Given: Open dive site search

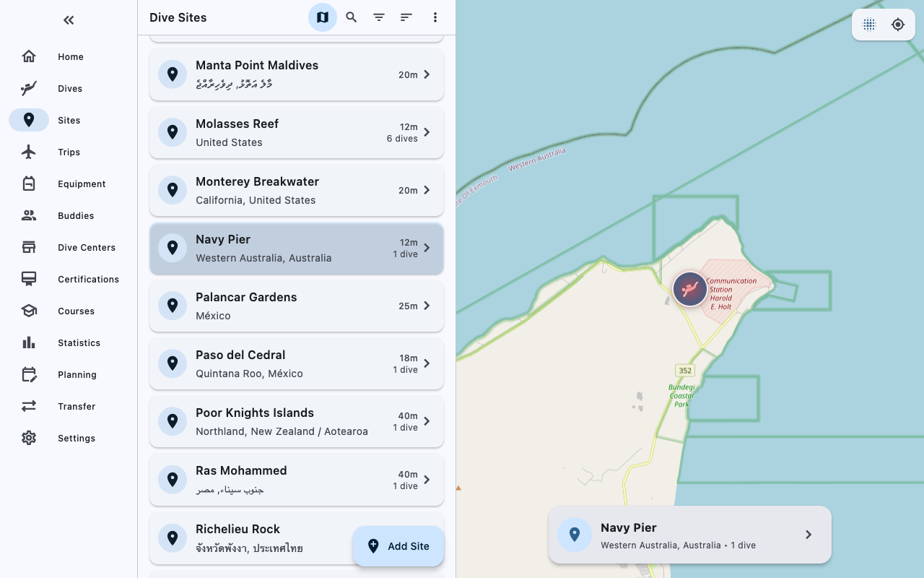Looking at the screenshot, I should 352,17.
